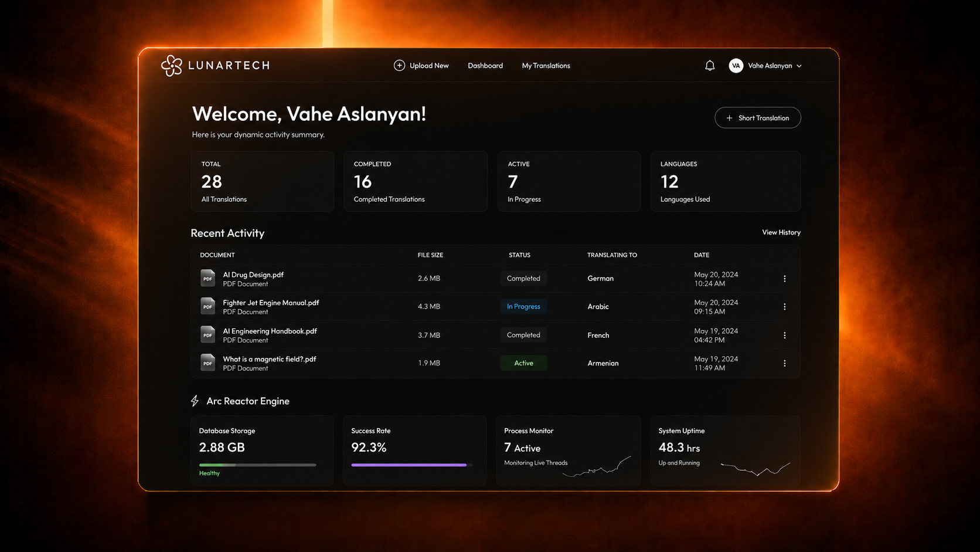Click the System Uptime sparkline chart
The image size is (980, 552).
[x=756, y=468]
